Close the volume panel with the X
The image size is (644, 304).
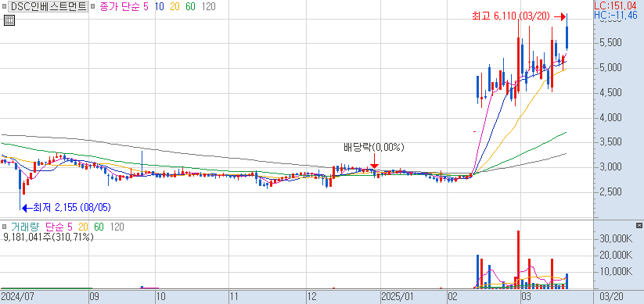point(639,226)
